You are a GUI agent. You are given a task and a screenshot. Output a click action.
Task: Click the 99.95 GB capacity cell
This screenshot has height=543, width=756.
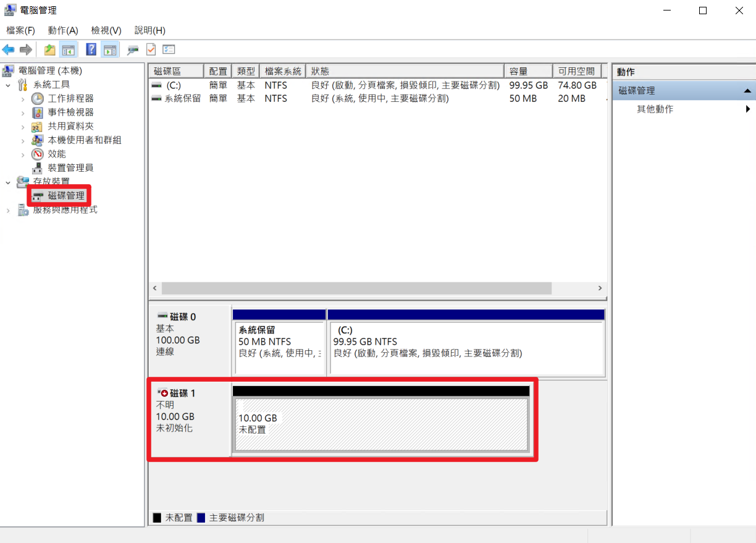point(529,85)
